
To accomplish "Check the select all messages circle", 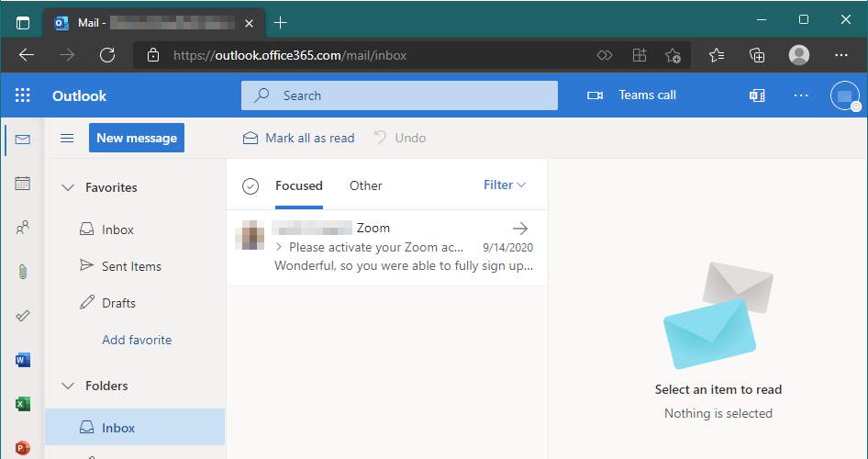I will tap(250, 186).
